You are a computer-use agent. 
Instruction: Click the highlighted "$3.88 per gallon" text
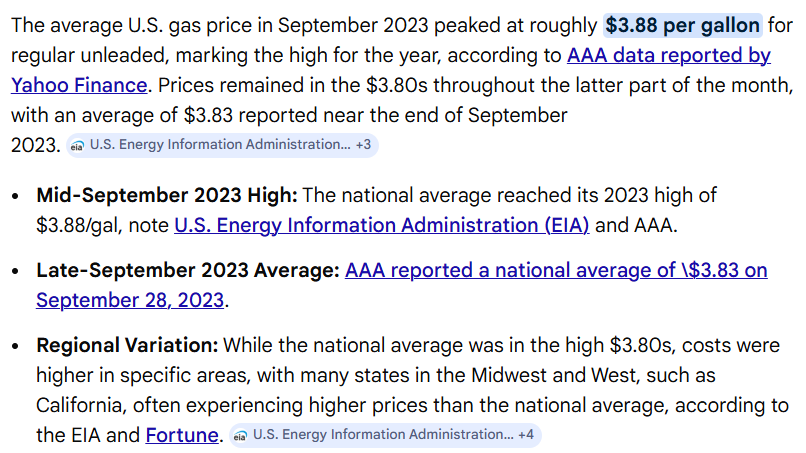pos(683,25)
